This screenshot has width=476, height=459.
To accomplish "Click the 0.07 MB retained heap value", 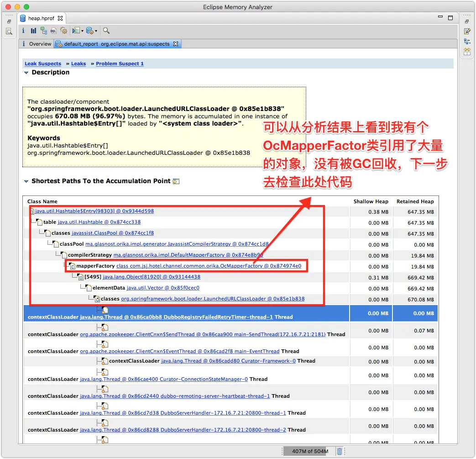I will point(424,331).
